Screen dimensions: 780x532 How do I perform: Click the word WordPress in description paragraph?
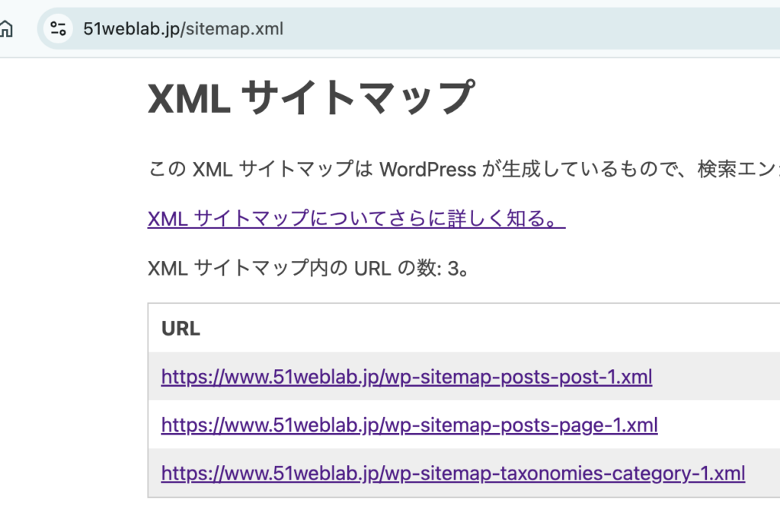[x=427, y=169]
